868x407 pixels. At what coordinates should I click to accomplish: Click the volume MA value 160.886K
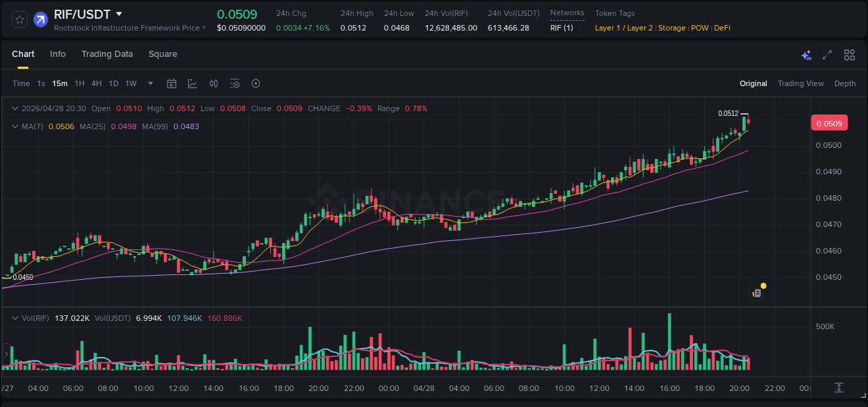(x=224, y=318)
